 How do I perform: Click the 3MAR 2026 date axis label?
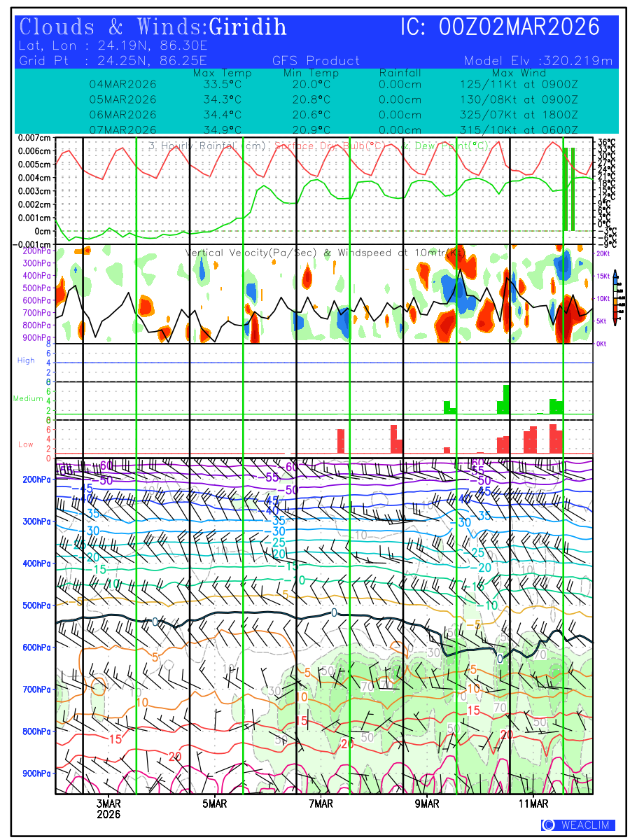tap(108, 808)
